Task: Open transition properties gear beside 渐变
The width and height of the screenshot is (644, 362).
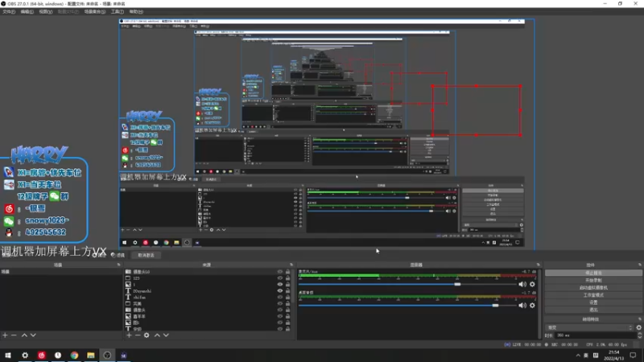Action: click(638, 327)
